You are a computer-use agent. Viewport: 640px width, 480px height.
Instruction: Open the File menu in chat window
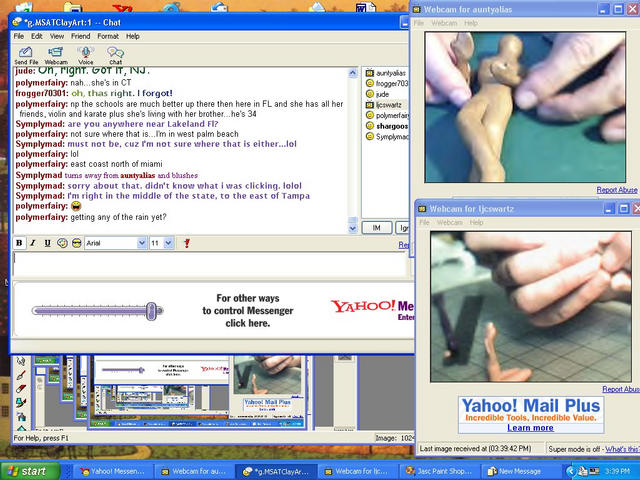(x=19, y=36)
